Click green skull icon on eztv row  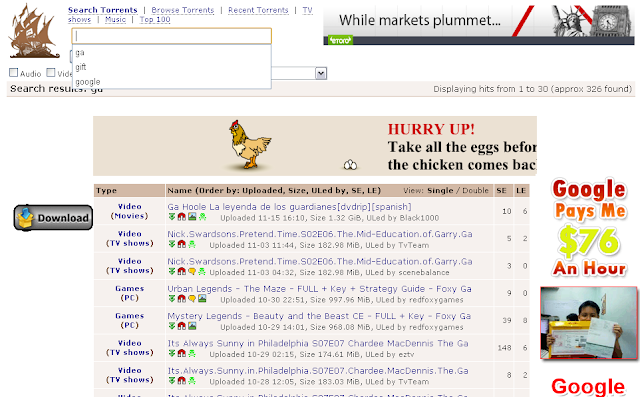[192, 354]
